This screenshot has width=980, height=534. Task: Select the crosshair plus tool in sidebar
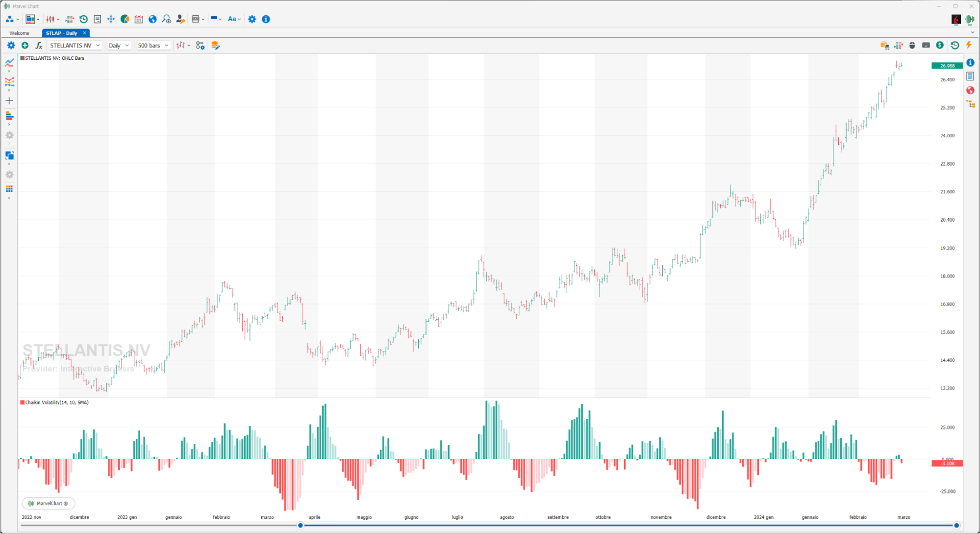9,101
